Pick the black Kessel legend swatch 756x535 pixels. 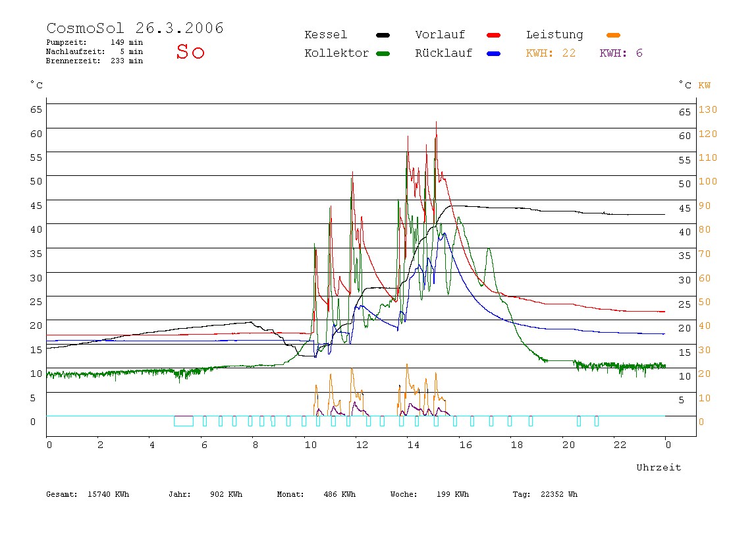click(383, 35)
